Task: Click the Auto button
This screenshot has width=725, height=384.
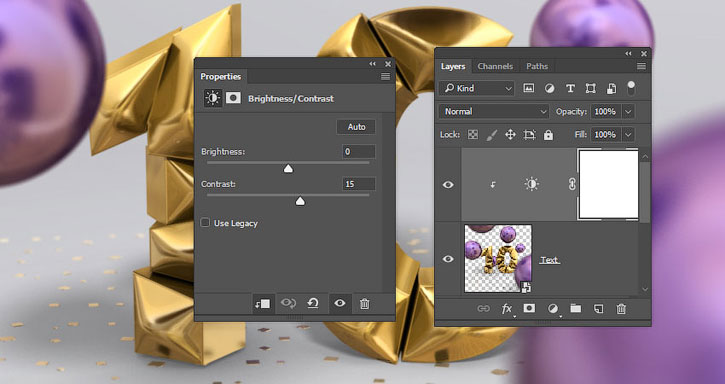Action: pyautogui.click(x=356, y=127)
